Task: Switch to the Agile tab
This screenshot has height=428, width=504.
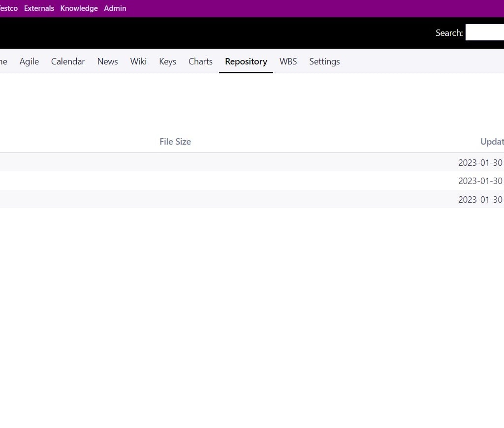Action: 29,61
